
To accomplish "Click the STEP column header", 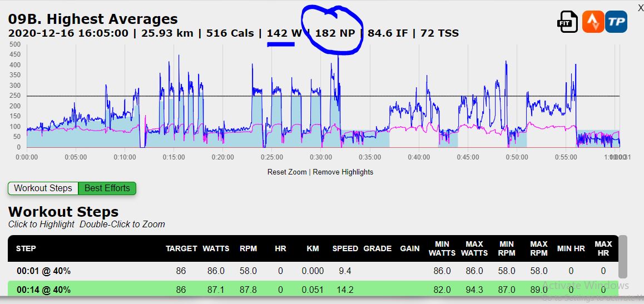I will (x=26, y=248).
